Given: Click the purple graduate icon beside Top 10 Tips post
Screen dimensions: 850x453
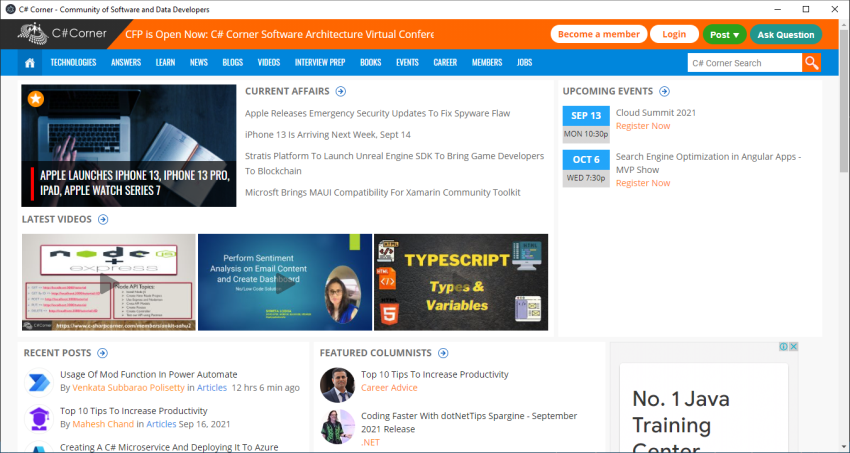Looking at the screenshot, I should pyautogui.click(x=39, y=418).
